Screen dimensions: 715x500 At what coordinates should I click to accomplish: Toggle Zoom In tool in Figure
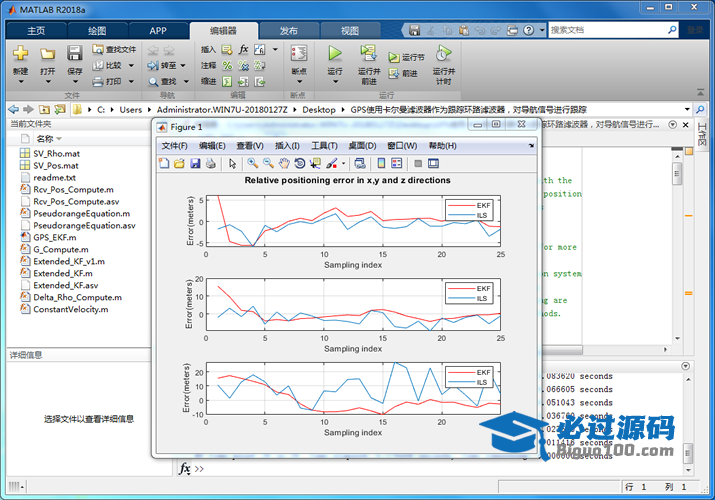252,163
